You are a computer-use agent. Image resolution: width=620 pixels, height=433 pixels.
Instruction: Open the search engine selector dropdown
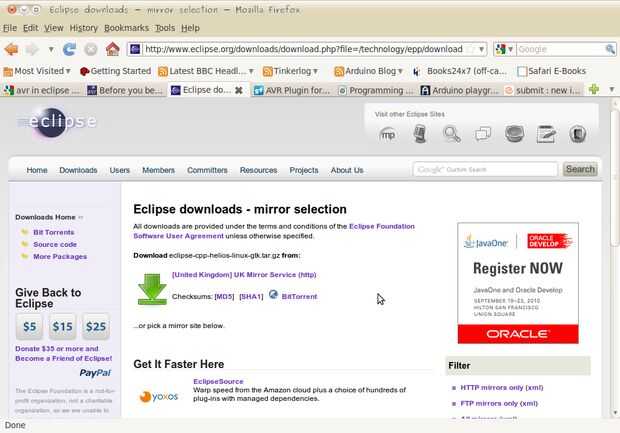tap(505, 49)
